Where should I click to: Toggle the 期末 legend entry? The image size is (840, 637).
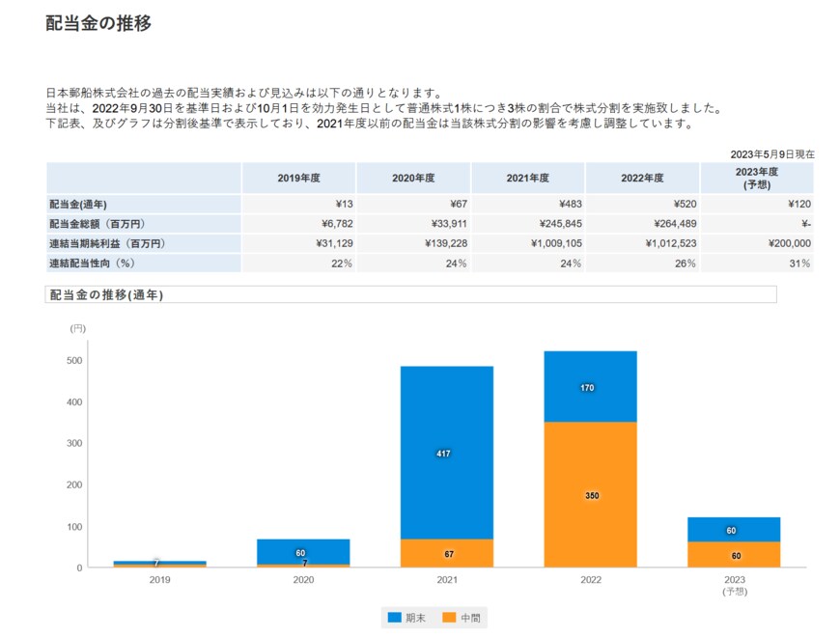[x=413, y=618]
